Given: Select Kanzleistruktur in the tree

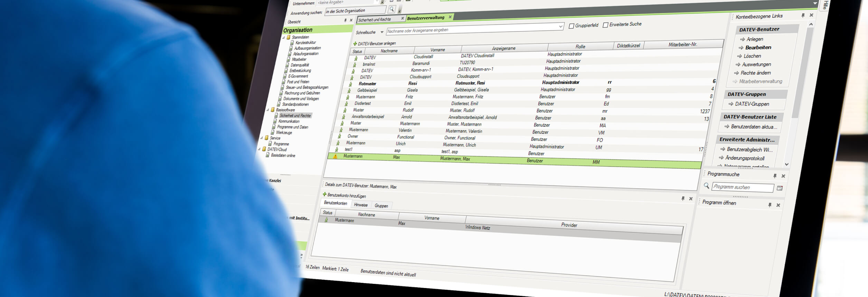Looking at the screenshot, I should [305, 43].
